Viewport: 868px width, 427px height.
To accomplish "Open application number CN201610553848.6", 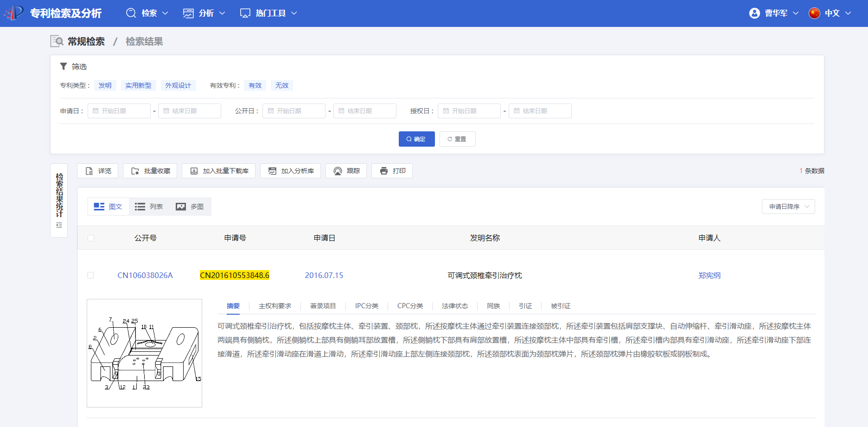I will (235, 275).
